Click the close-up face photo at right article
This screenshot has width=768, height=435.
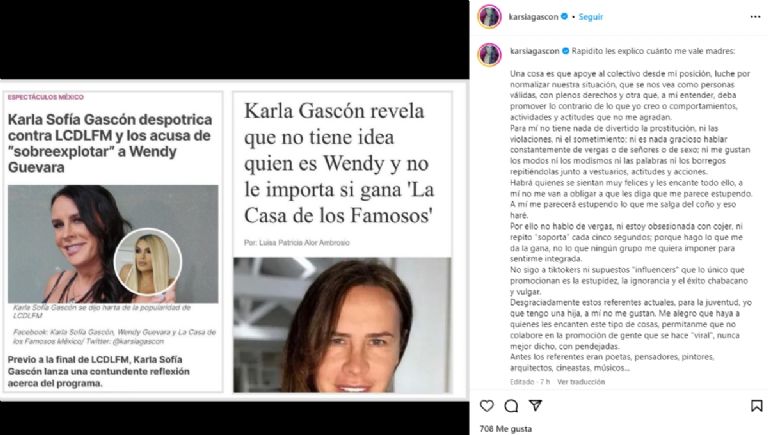point(342,325)
